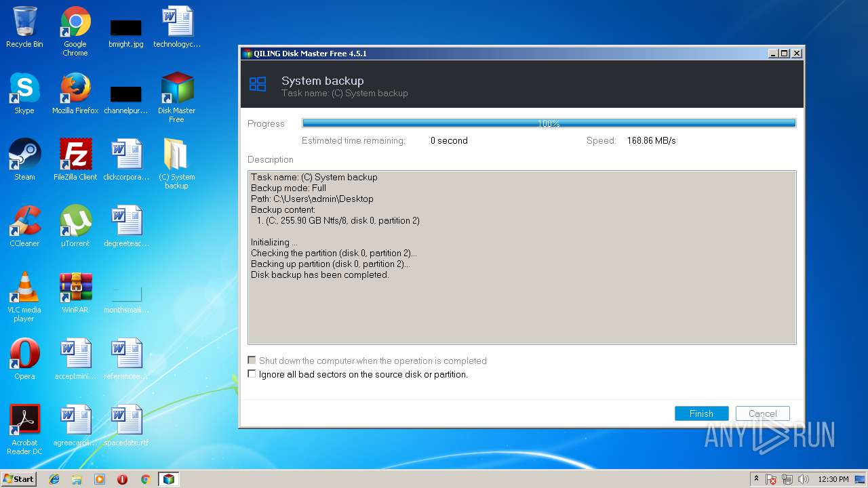The image size is (868, 488).
Task: Open WinRAR from the desktop
Action: point(75,293)
